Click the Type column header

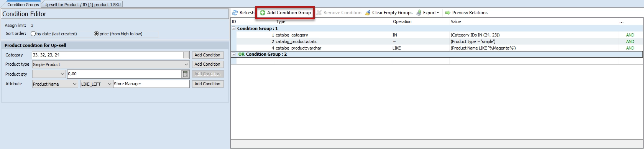click(333, 22)
